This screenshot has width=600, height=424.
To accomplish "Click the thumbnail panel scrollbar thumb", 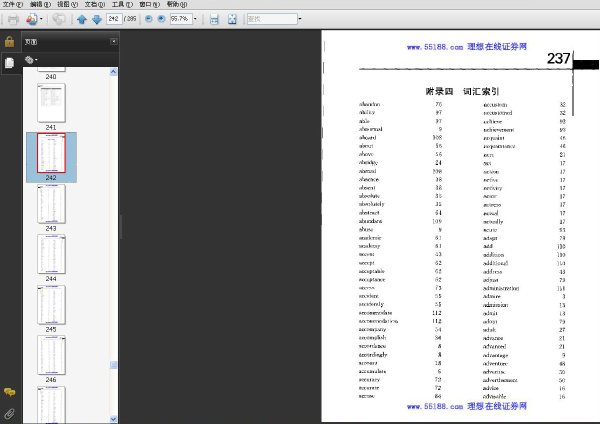I will pos(114,365).
